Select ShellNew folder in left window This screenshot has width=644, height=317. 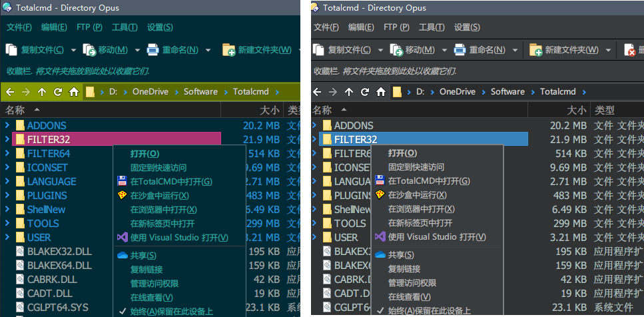[46, 209]
